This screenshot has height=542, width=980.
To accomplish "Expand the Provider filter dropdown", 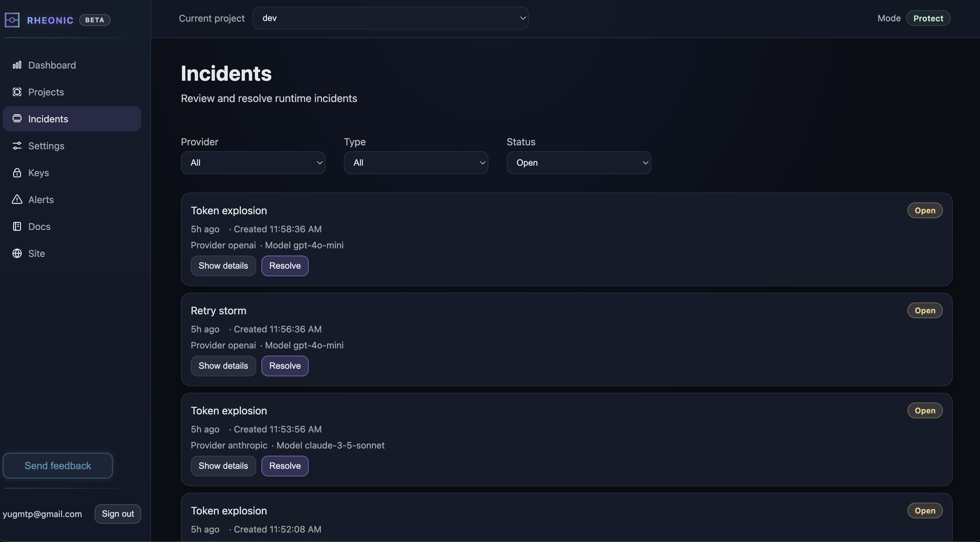I will click(253, 163).
